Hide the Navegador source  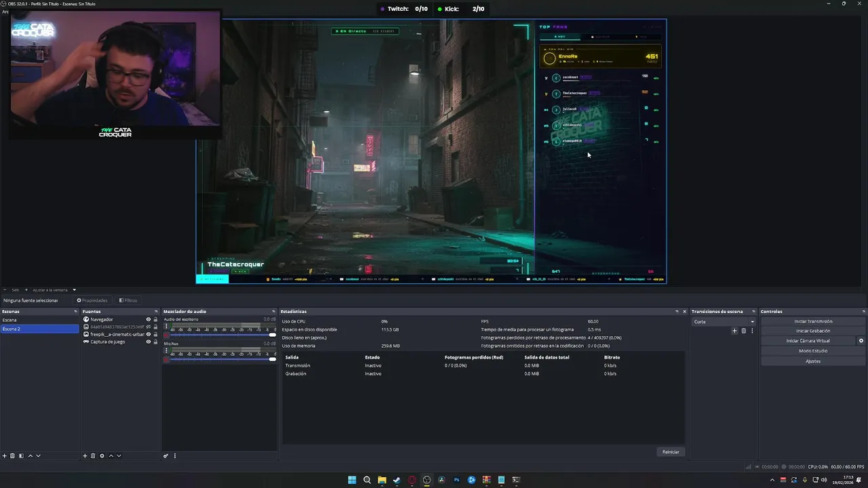(x=149, y=319)
